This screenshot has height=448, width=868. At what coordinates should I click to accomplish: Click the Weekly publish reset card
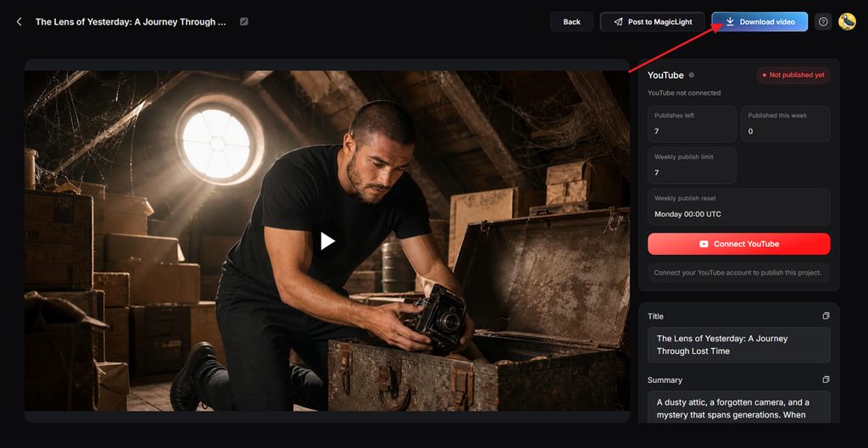click(x=739, y=207)
